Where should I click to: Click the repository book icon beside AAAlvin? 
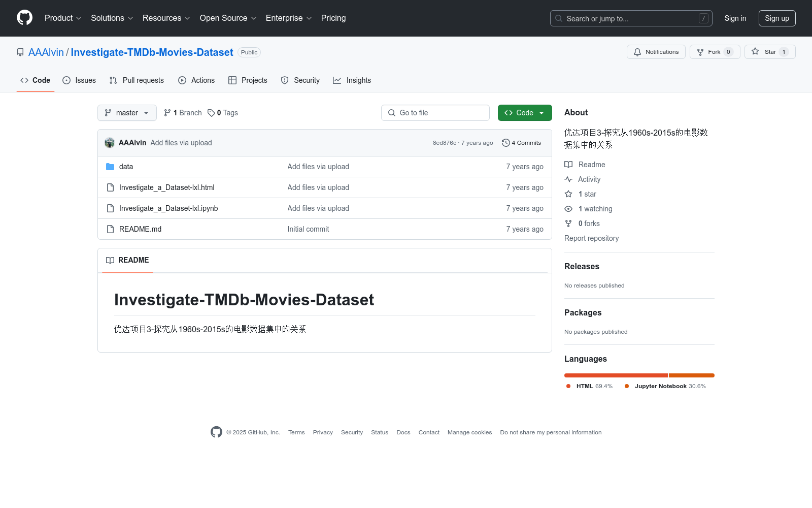pyautogui.click(x=20, y=52)
